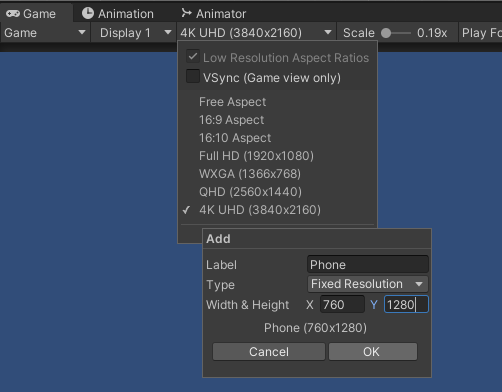
Task: Open the Play Focused dropdown
Action: (x=481, y=33)
